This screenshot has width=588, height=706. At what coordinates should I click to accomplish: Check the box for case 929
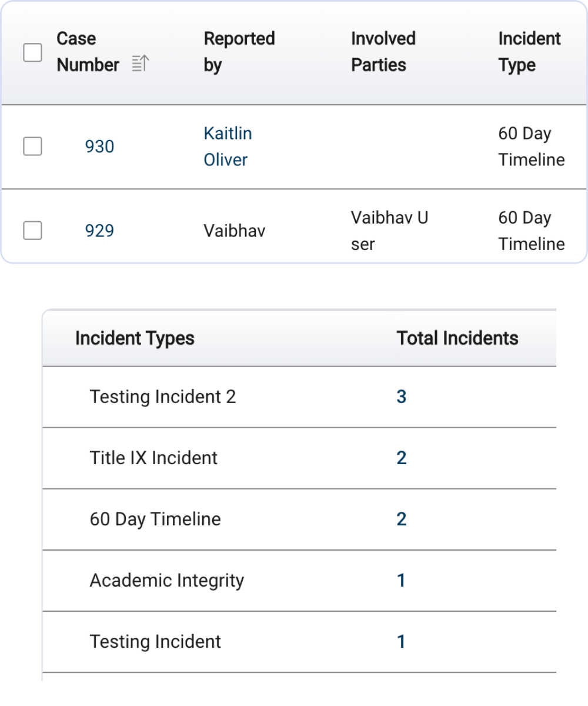pos(32,231)
